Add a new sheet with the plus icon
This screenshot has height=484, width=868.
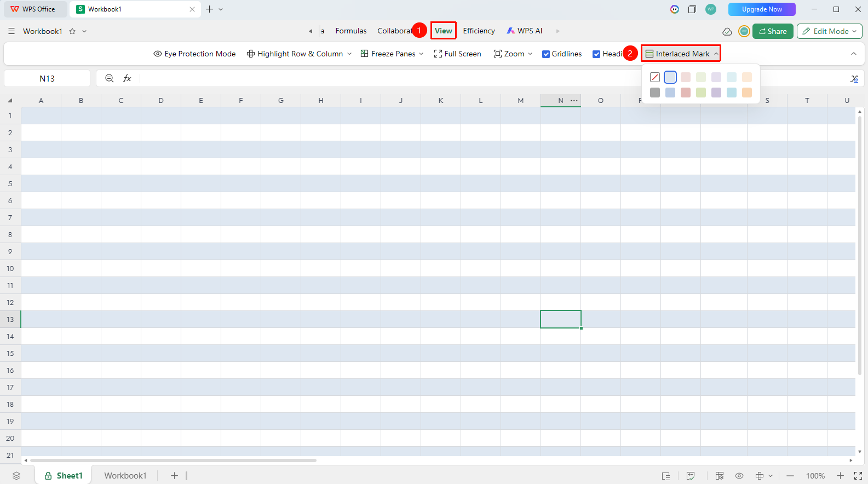pyautogui.click(x=174, y=476)
